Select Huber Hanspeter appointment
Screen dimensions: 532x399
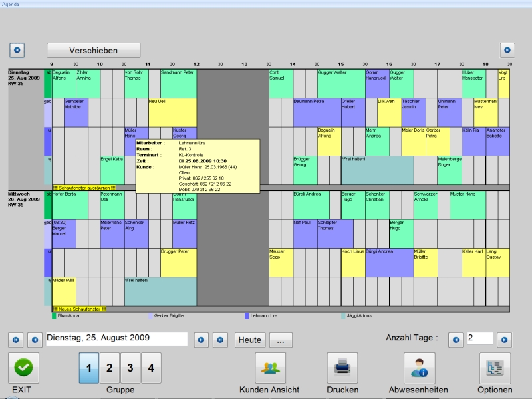pyautogui.click(x=473, y=84)
